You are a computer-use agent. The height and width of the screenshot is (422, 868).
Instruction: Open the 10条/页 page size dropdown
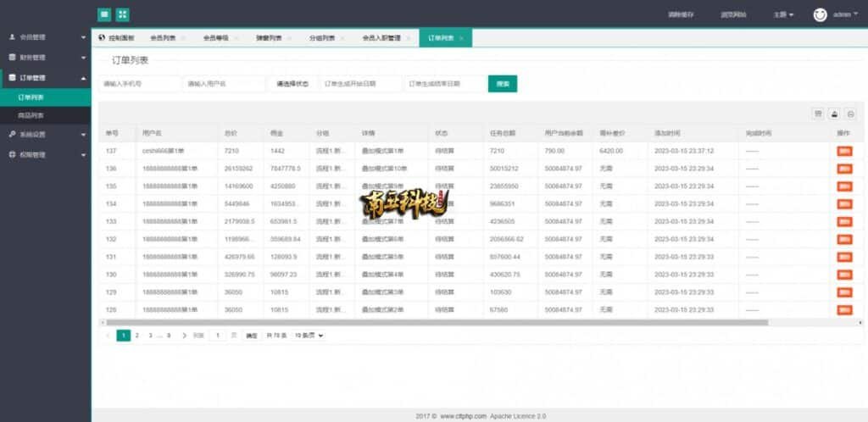(309, 336)
